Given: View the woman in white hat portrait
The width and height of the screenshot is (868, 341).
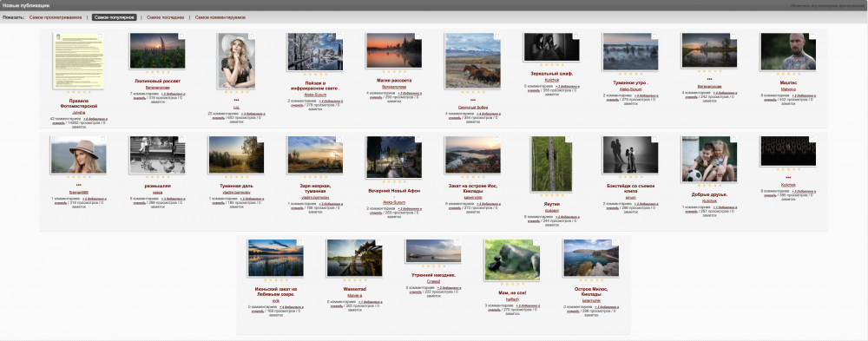Looking at the screenshot, I should [236, 61].
